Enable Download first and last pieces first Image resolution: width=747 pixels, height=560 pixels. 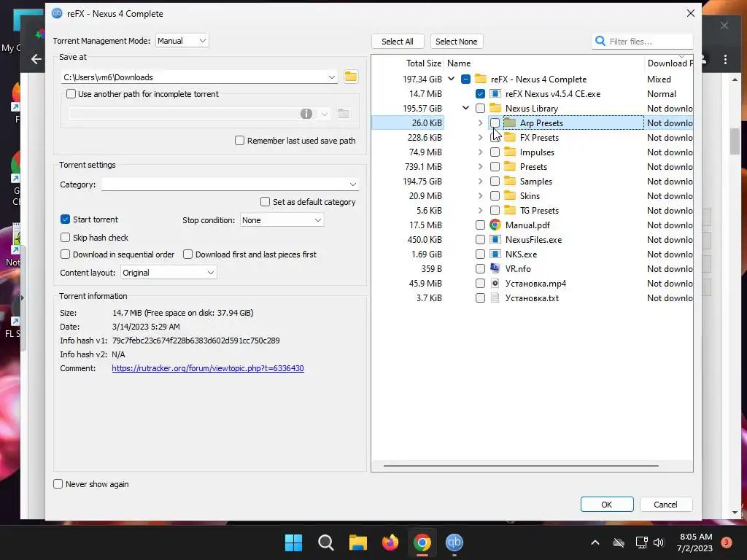coord(187,254)
